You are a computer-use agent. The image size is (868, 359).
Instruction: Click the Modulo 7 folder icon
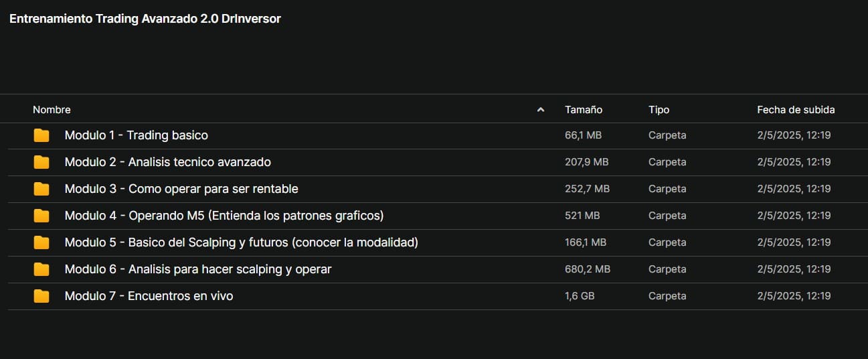point(41,296)
